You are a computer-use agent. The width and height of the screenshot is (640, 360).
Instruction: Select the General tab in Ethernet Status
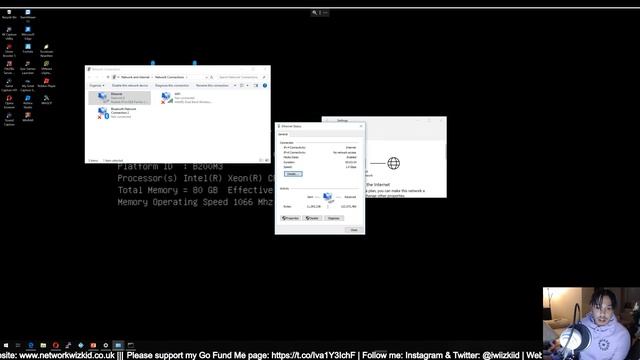pos(283,134)
